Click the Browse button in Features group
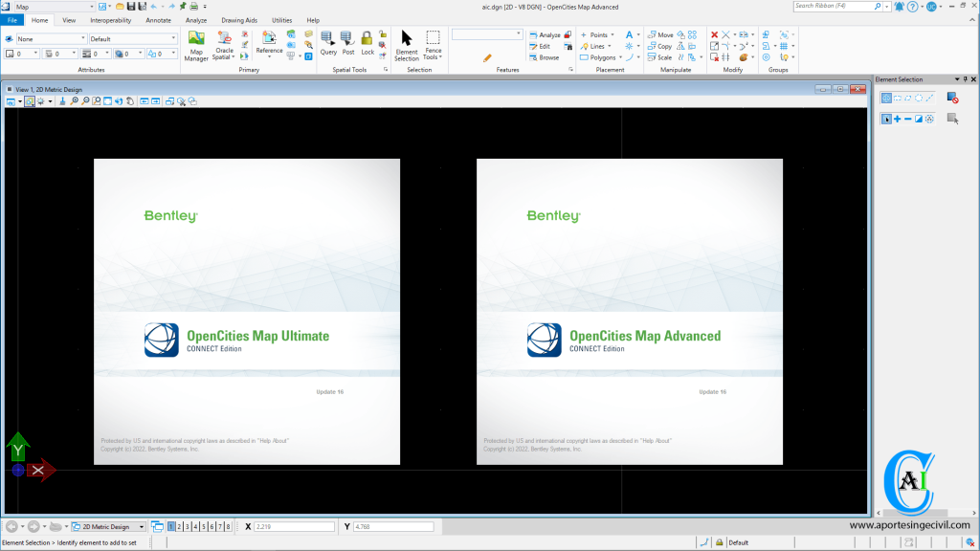980x551 pixels. pyautogui.click(x=544, y=57)
